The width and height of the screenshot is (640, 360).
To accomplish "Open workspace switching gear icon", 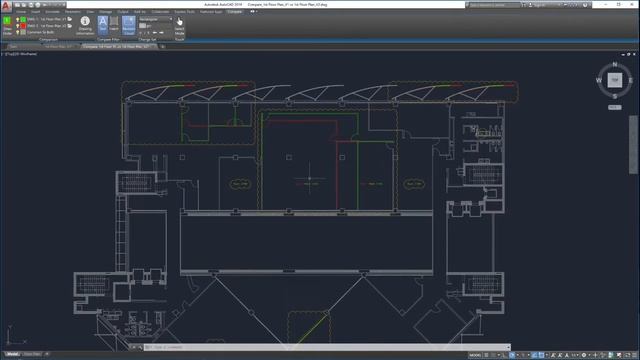I will pyautogui.click(x=584, y=355).
